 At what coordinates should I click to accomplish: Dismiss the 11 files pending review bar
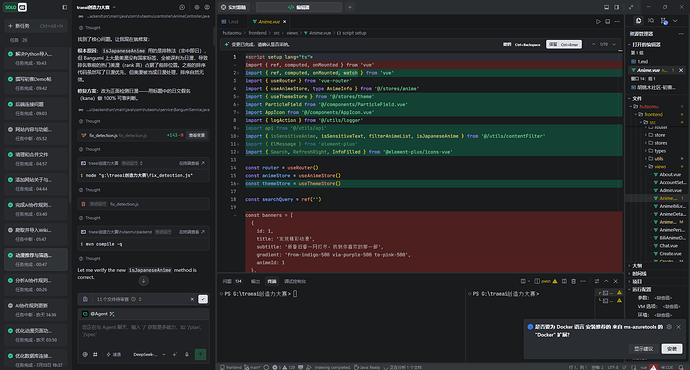[192, 299]
